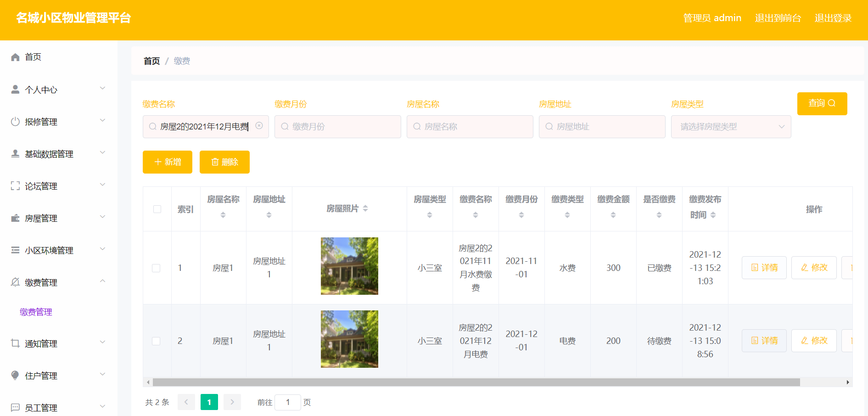Click the power icon beside 报修管理
Screen dimensions: 868x416
tap(15, 122)
